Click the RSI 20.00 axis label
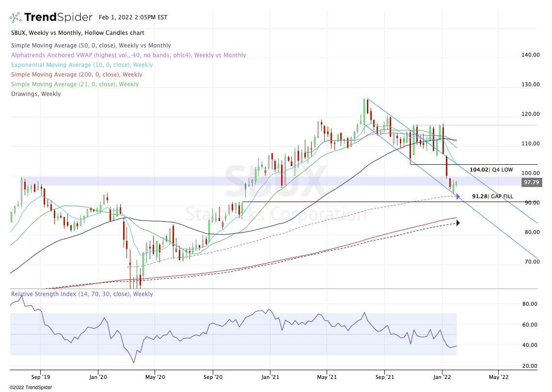552x392 pixels. click(530, 366)
